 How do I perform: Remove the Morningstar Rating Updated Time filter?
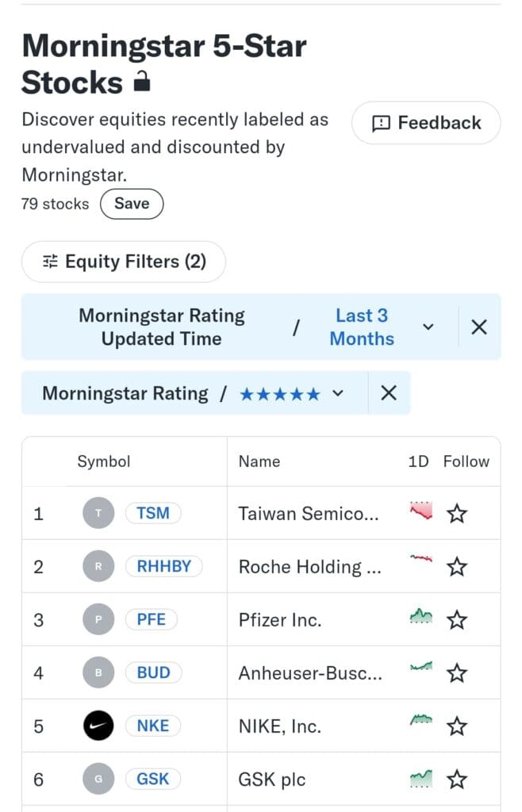pyautogui.click(x=479, y=327)
